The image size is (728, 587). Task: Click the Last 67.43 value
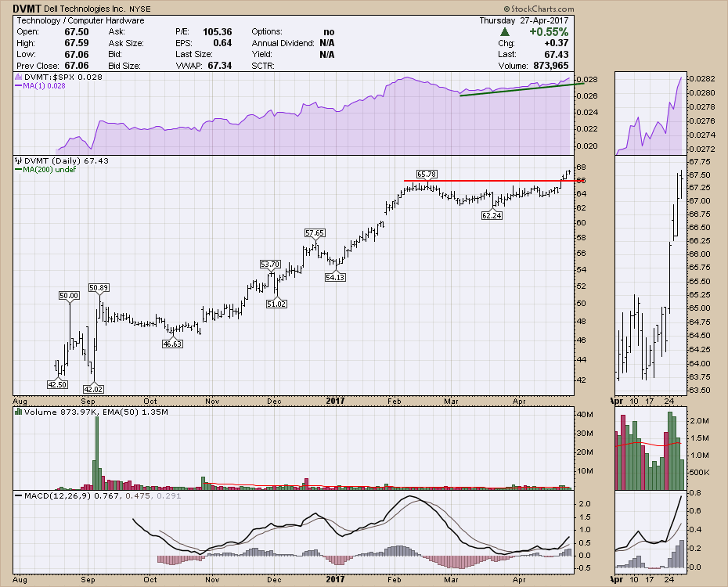557,54
